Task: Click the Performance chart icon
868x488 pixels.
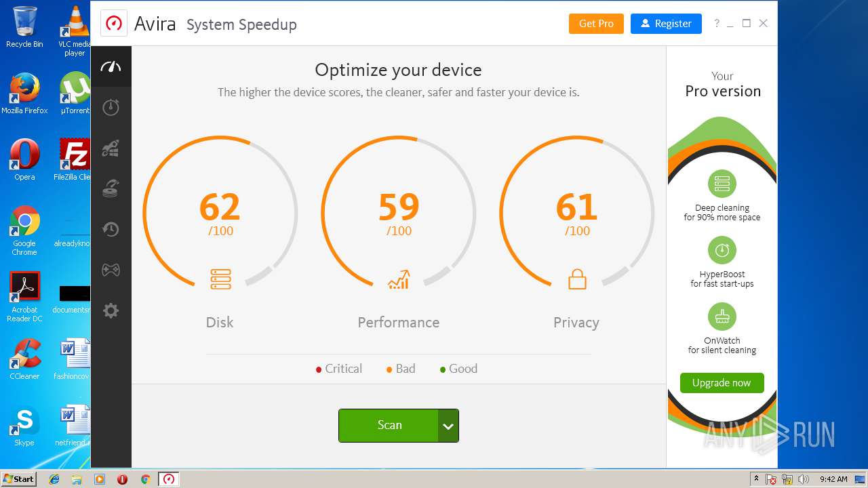Action: pos(399,279)
